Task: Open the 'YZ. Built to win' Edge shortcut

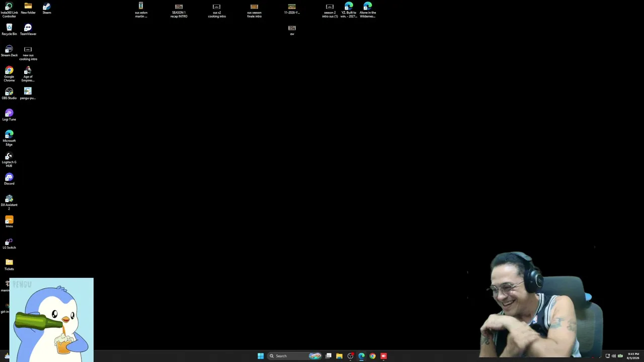Action: pos(349,10)
